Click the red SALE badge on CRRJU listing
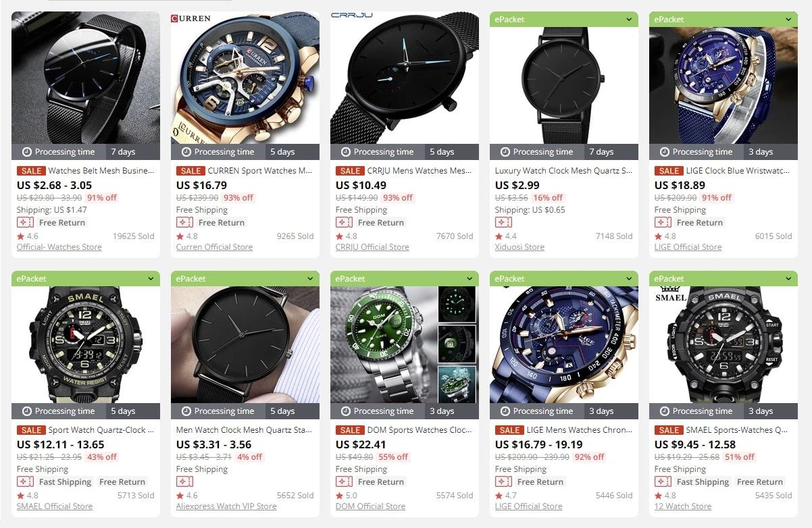812x528 pixels. pos(350,171)
